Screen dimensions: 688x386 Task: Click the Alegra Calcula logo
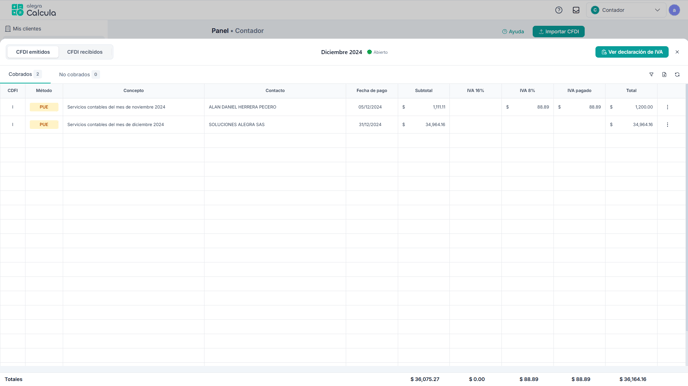(34, 10)
